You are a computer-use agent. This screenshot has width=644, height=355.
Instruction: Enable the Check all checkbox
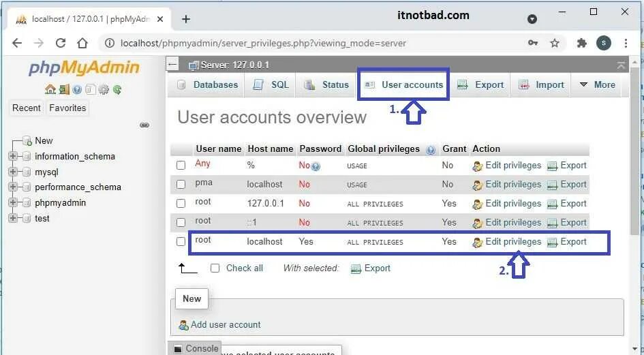tap(215, 268)
